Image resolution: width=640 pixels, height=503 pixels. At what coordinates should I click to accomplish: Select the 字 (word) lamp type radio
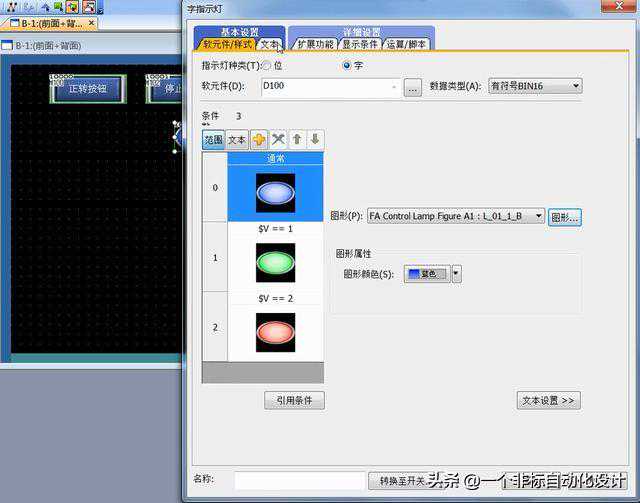click(347, 65)
